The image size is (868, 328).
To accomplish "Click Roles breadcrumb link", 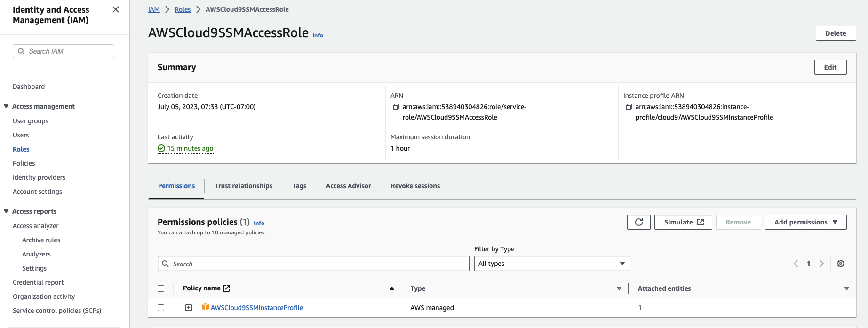I will pyautogui.click(x=183, y=9).
